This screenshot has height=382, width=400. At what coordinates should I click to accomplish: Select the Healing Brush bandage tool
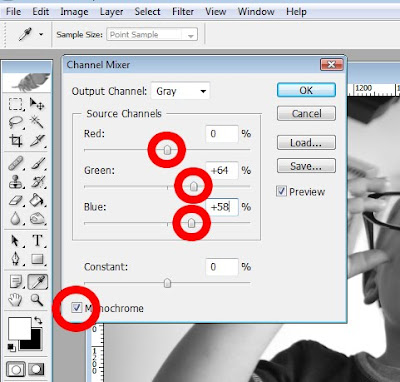(x=15, y=163)
